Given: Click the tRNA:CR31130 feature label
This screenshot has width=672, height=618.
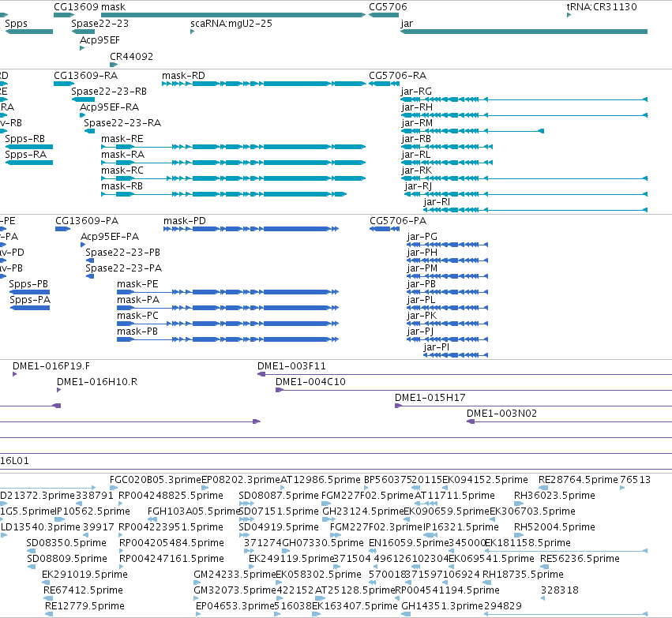Looking at the screenshot, I should pyautogui.click(x=602, y=7).
